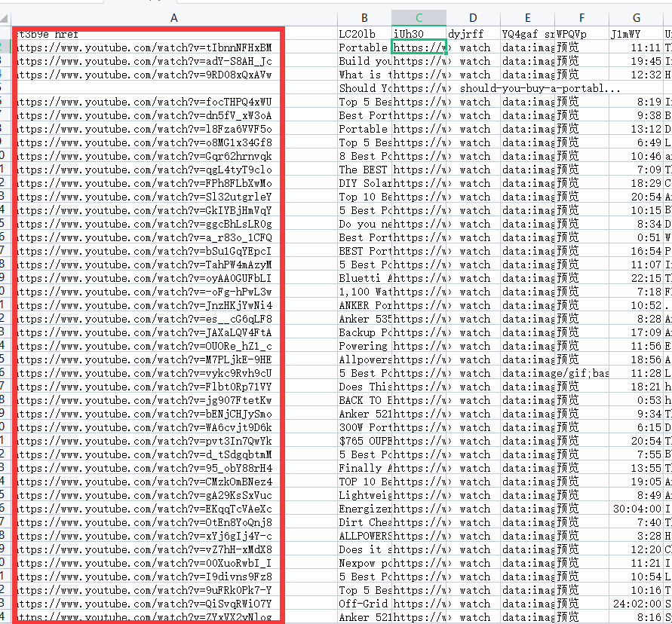This screenshot has height=624, width=672.
Task: Click the 'ANKER Por' title cell
Action: pos(364,305)
